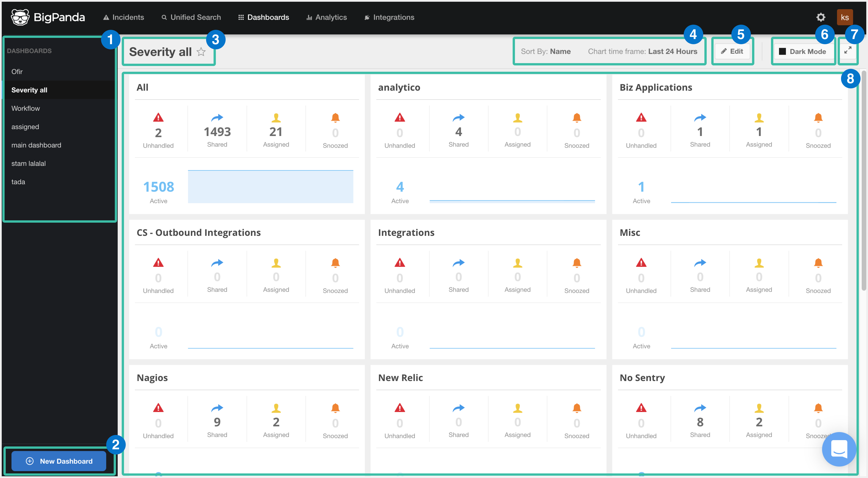
Task: Click the blue Shared arrow in analytico
Action: pos(458,118)
